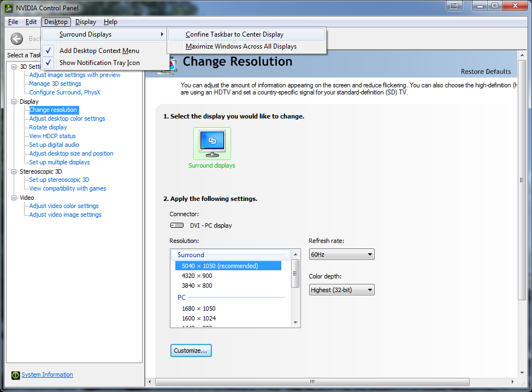This screenshot has width=532, height=392.
Task: Open the Help menu
Action: (110, 22)
